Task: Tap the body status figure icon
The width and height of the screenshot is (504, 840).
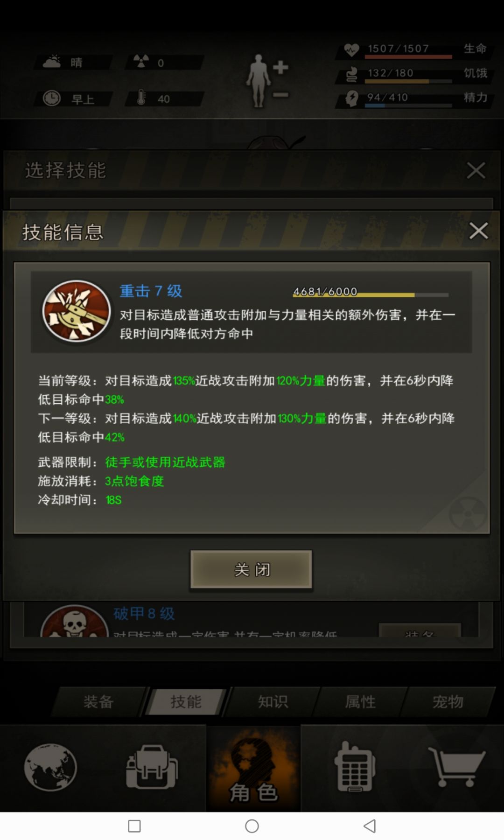Action: click(267, 80)
